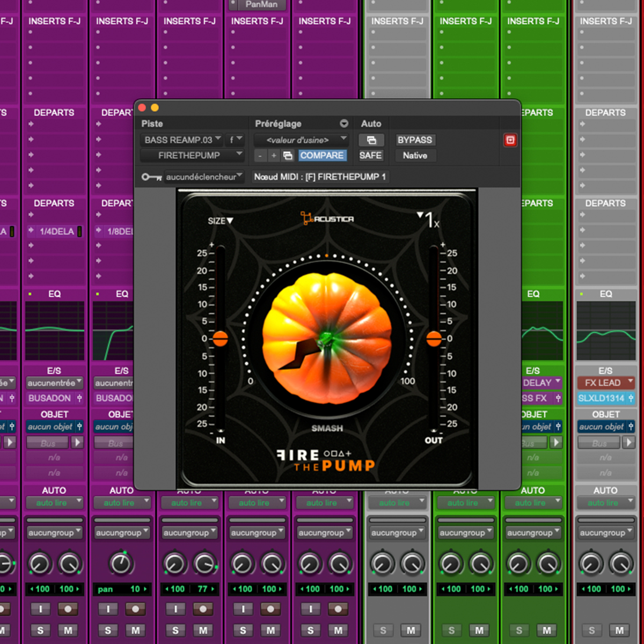Mute the track showing pan 10
This screenshot has width=644, height=644.
tap(136, 631)
